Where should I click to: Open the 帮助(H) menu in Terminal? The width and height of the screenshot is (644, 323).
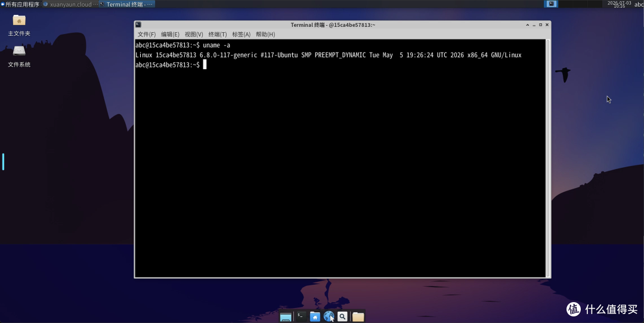pos(265,34)
